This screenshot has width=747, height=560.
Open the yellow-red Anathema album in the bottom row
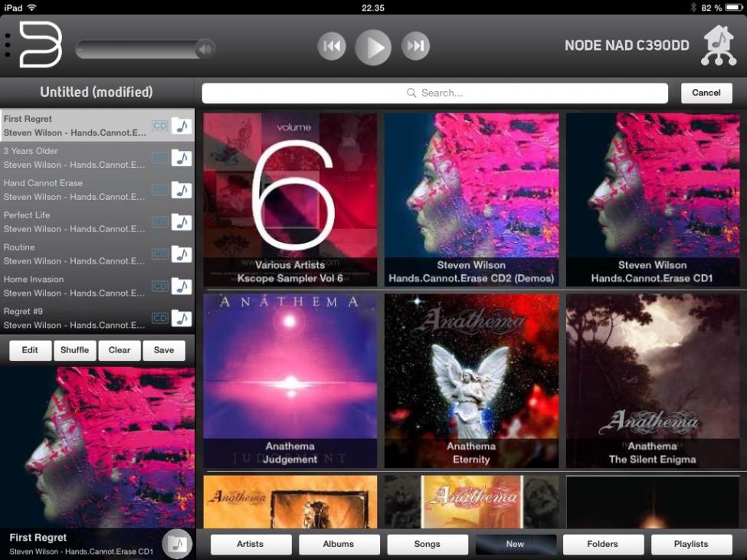[x=472, y=502]
